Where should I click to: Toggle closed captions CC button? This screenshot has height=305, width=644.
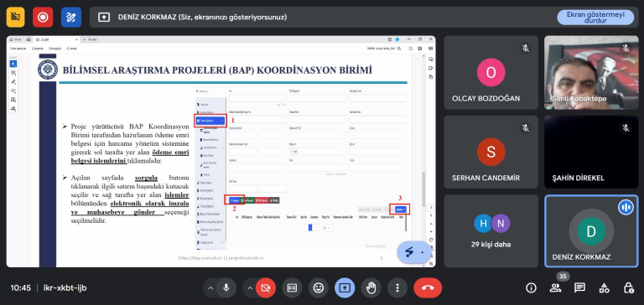tap(292, 287)
